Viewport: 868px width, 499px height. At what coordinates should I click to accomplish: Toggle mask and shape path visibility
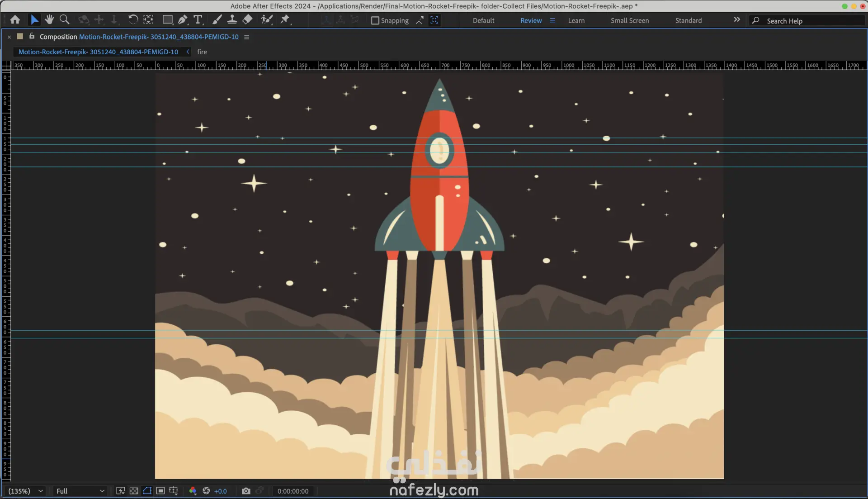147,491
